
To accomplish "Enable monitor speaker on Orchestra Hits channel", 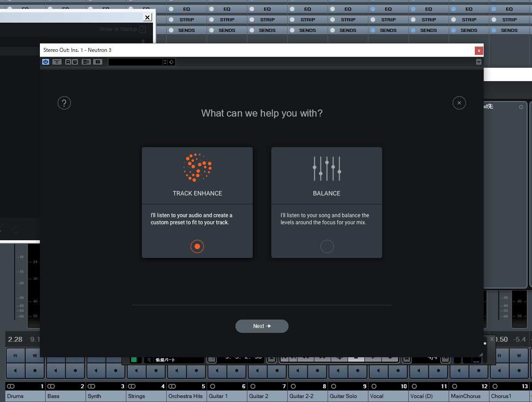I will [177, 371].
